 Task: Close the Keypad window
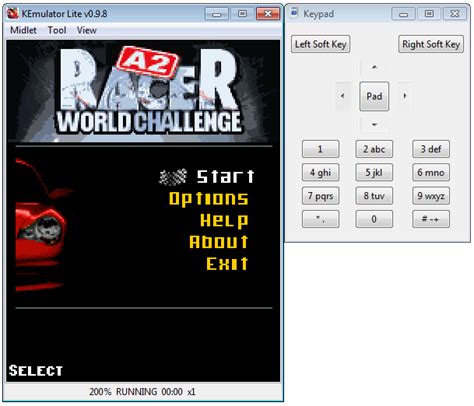[455, 14]
